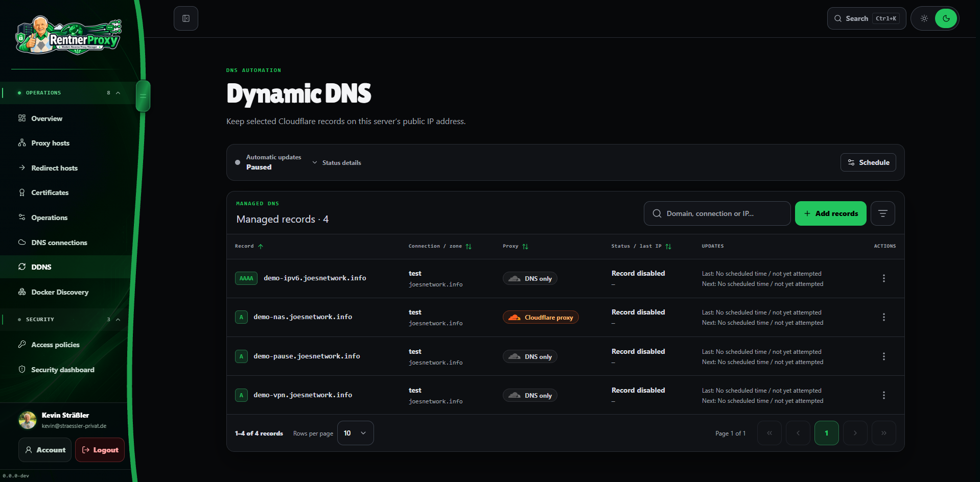Click kevin@straessler-privat.de email text

(74, 426)
